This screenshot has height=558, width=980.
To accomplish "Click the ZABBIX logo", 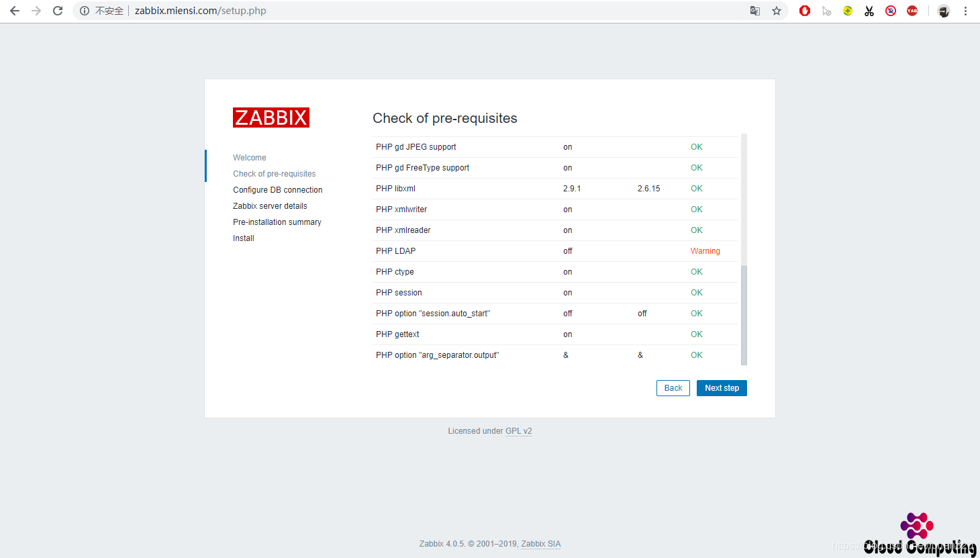I will coord(271,118).
